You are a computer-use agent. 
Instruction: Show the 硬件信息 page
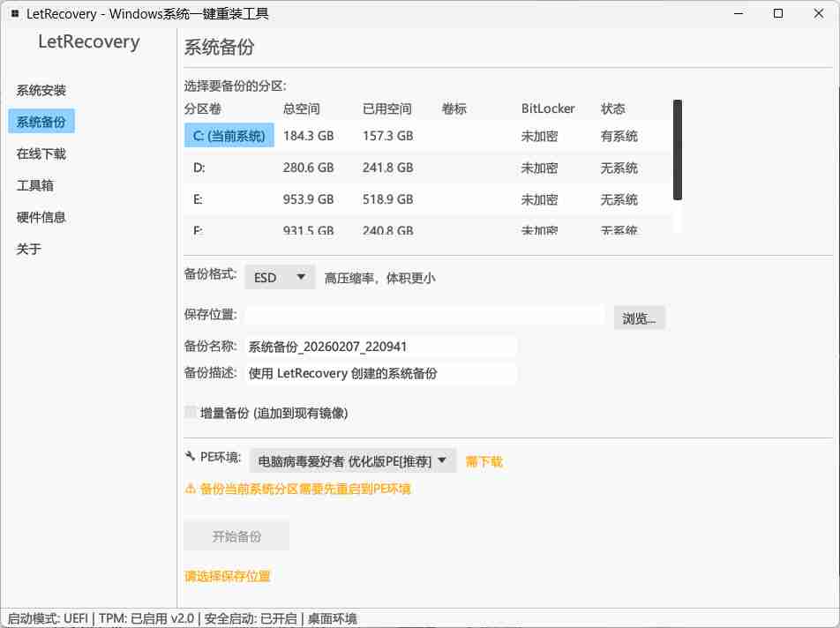41,217
